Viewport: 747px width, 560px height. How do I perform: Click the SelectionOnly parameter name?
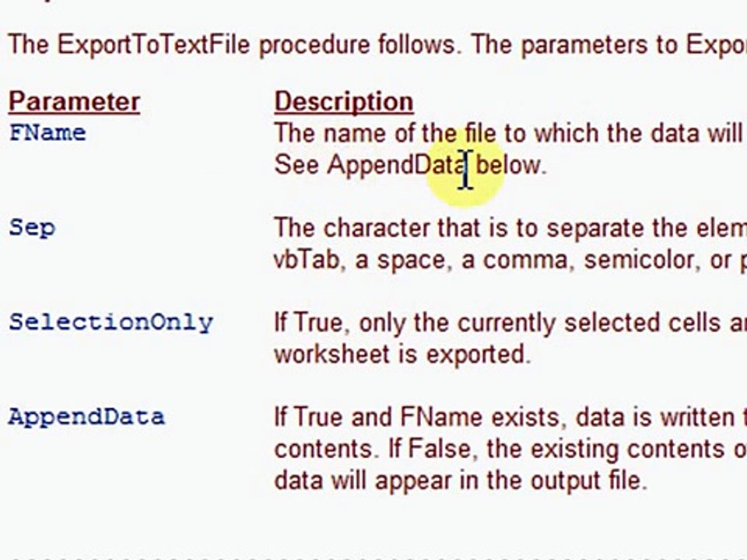tap(110, 323)
